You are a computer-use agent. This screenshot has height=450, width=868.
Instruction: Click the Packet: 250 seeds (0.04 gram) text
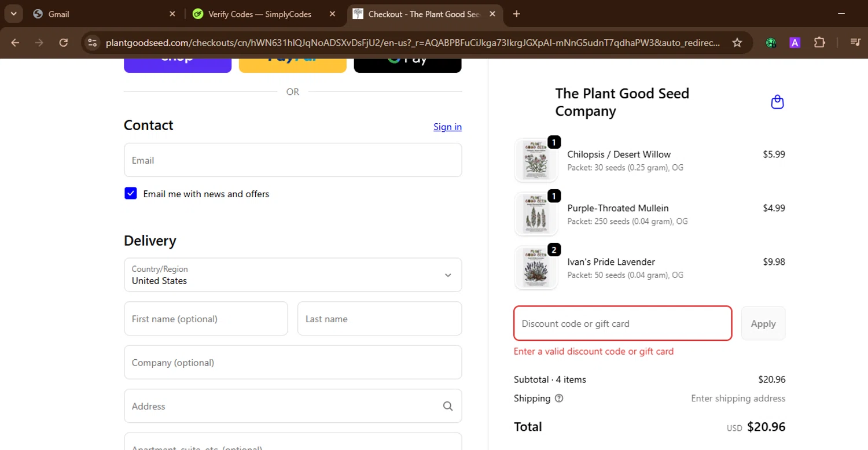click(x=627, y=221)
